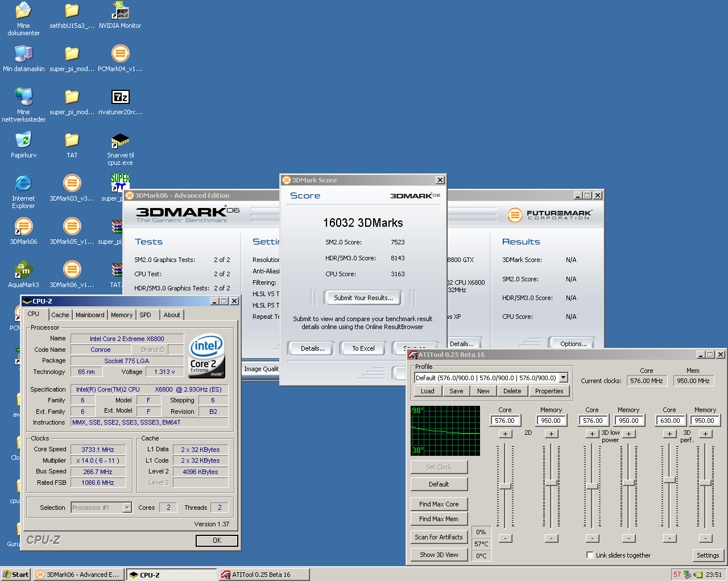Select the 3DMark06_v1 installer icon
728x582 pixels.
tap(72, 275)
